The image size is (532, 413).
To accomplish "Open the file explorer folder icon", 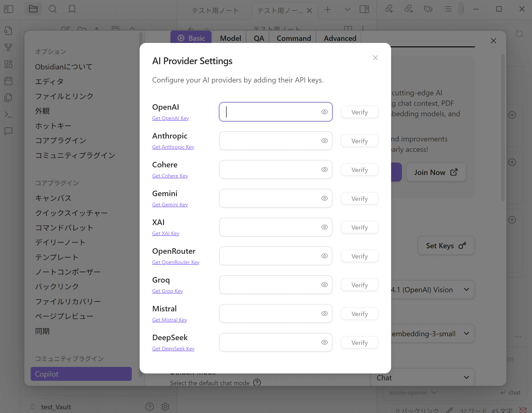I will pos(33,9).
